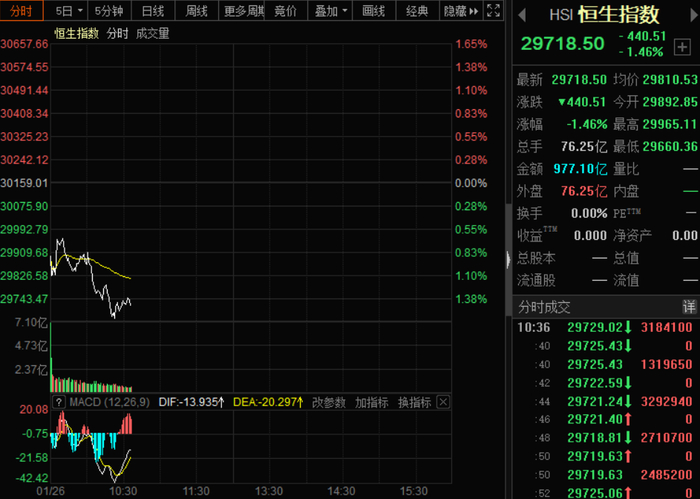The height and width of the screenshot is (499, 700).
Task: Click 加指标 to add an indicator
Action: 371,402
